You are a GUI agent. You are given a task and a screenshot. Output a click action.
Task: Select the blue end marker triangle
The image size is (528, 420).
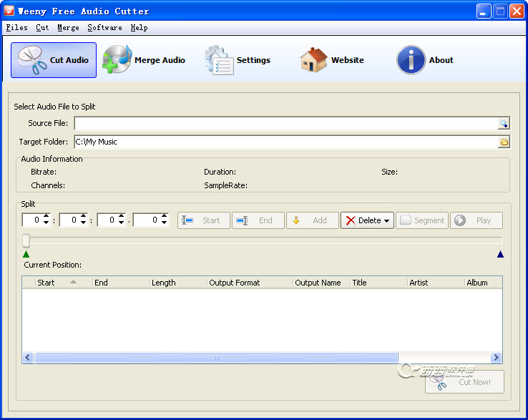pyautogui.click(x=500, y=254)
